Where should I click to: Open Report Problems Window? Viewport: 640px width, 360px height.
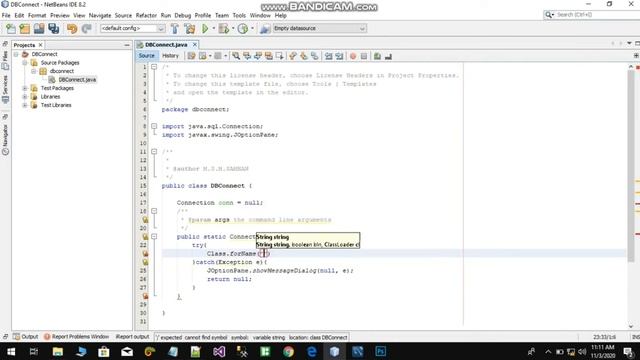(x=76, y=337)
